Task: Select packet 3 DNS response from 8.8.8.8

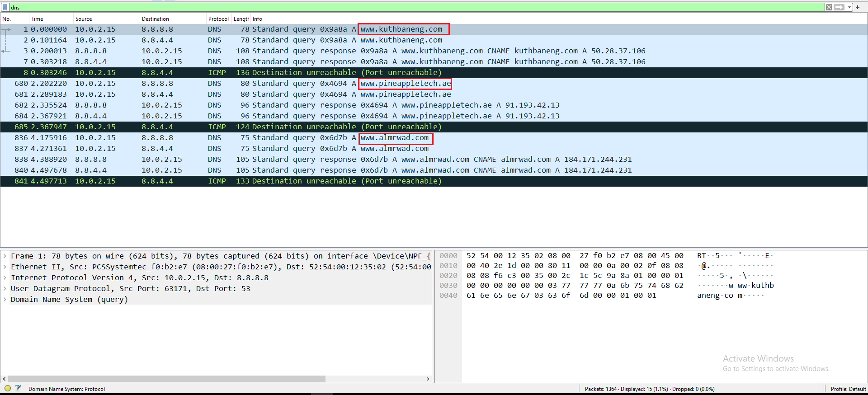Action: click(x=434, y=51)
